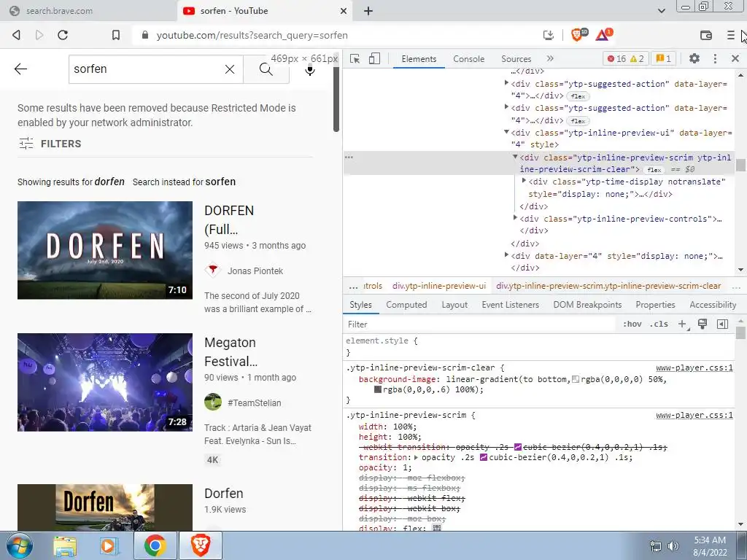Screen dimensions: 747x560
Task: Open the DORFEN (Full… video title
Action: pyautogui.click(x=229, y=220)
